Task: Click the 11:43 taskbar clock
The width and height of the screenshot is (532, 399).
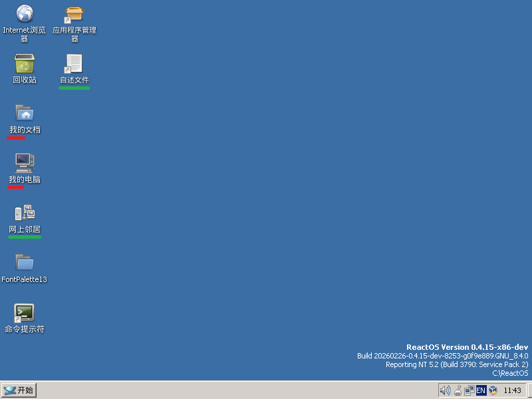Action: pyautogui.click(x=513, y=390)
